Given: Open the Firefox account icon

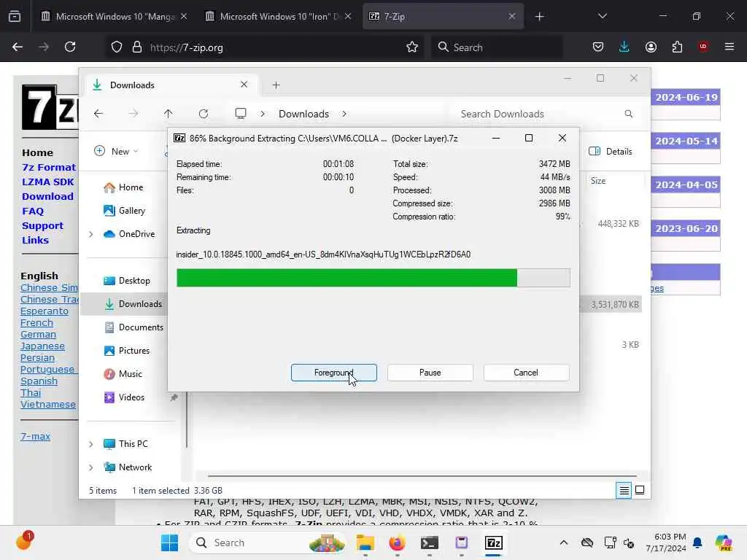Looking at the screenshot, I should pyautogui.click(x=651, y=47).
